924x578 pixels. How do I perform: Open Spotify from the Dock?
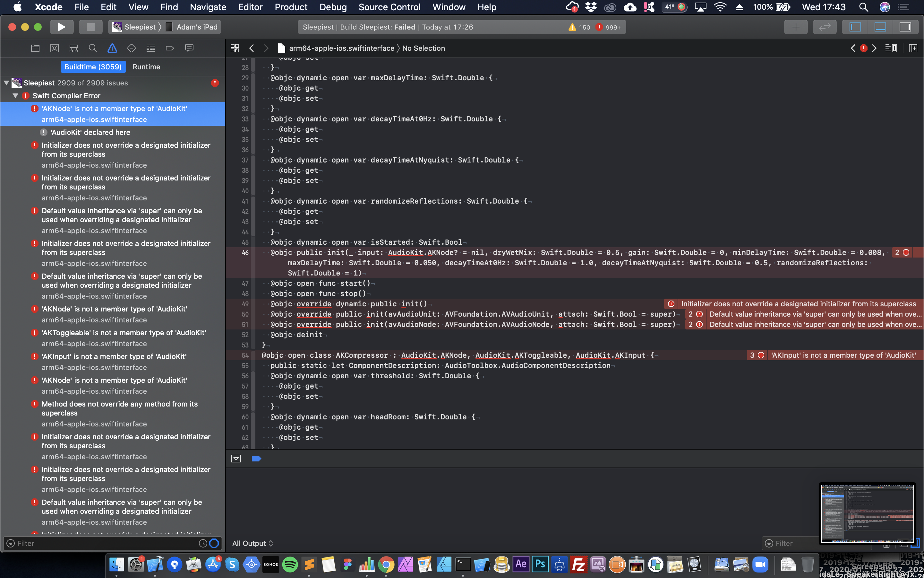pos(290,564)
